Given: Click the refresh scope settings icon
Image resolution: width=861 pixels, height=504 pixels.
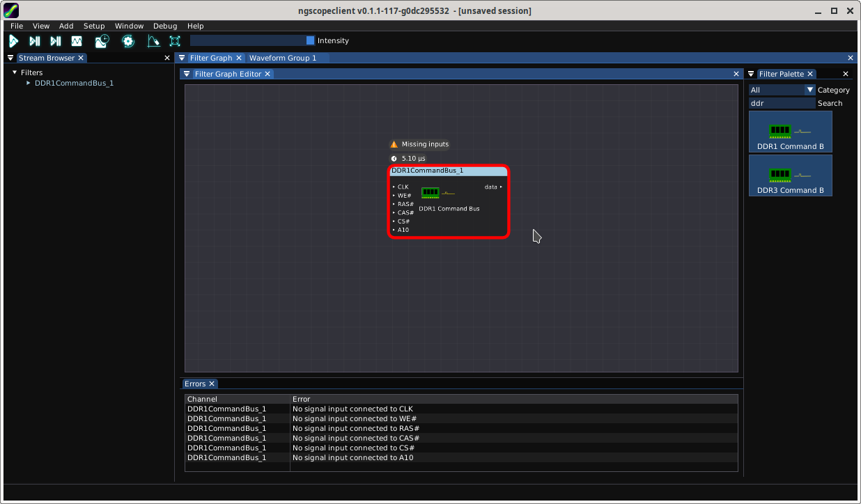Looking at the screenshot, I should click(x=127, y=41).
